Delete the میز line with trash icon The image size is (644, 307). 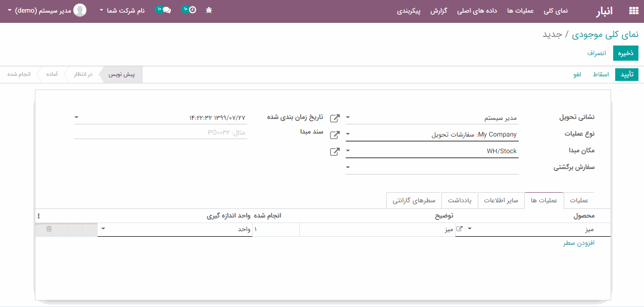49,229
